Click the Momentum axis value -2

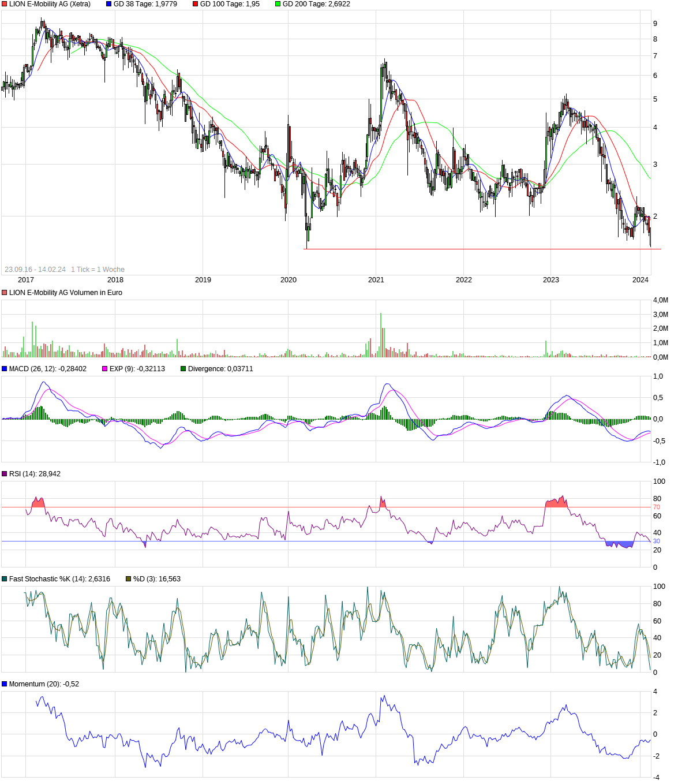click(656, 756)
